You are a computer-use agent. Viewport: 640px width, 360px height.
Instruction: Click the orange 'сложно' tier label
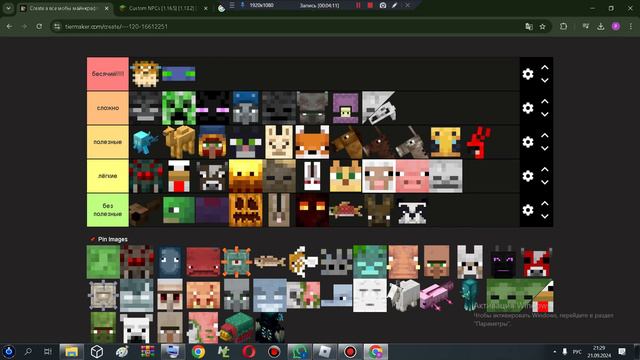(108, 108)
